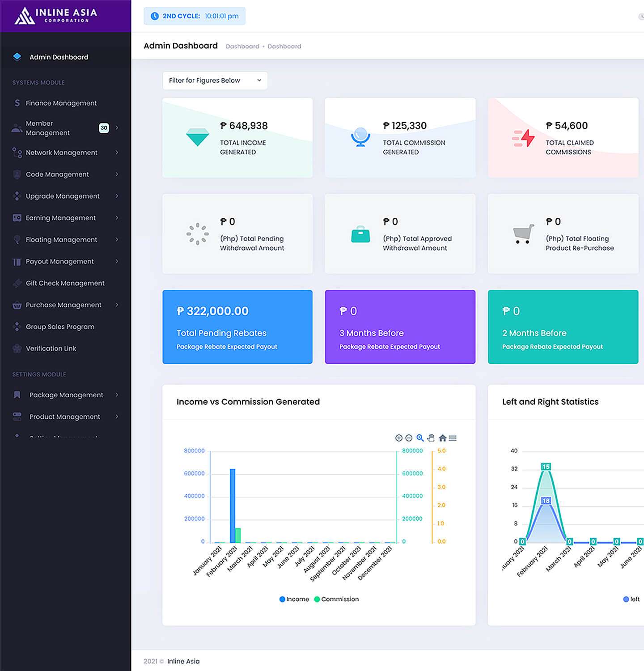
Task: Open the Filter for Figures Below dropdown
Action: coord(215,81)
